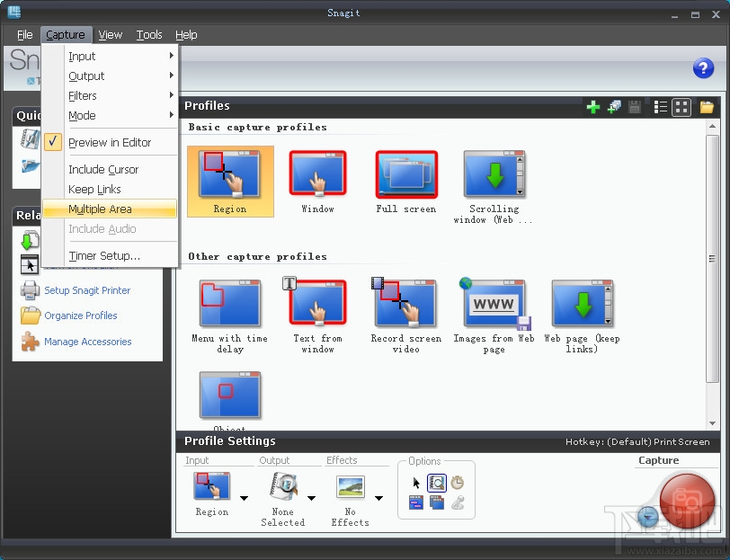Enable the timer option in Options group
Viewport: 730px width, 560px height.
pos(458,482)
